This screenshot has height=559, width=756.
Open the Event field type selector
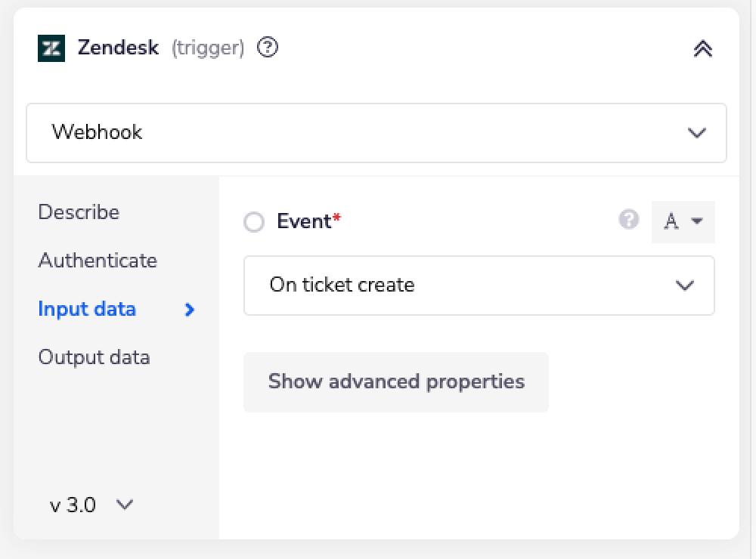tap(683, 221)
